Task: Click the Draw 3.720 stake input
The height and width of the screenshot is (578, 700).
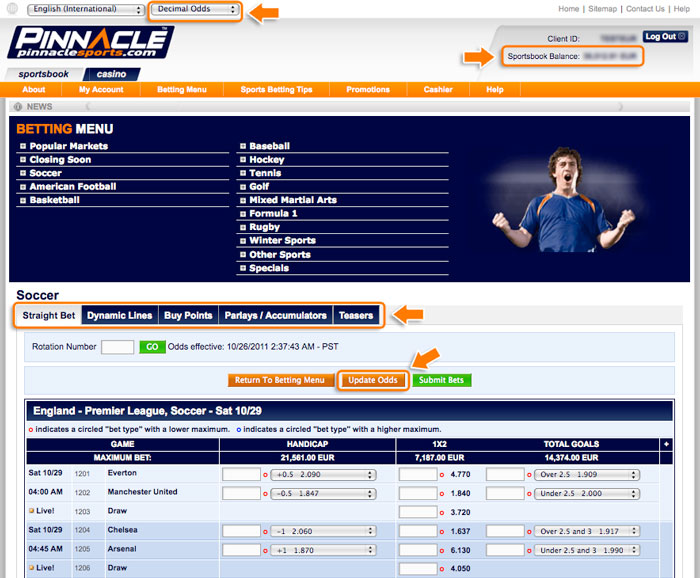Action: tap(418, 512)
